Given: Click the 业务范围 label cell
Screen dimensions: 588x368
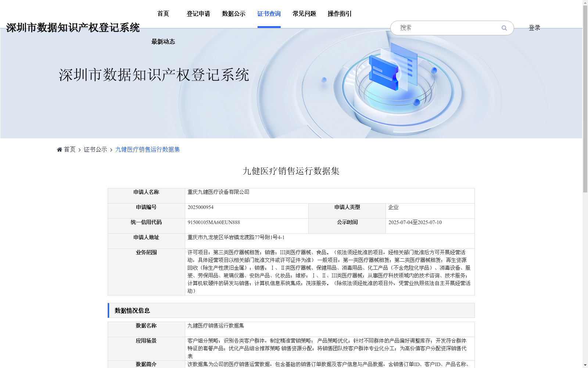Looking at the screenshot, I should [x=146, y=272].
